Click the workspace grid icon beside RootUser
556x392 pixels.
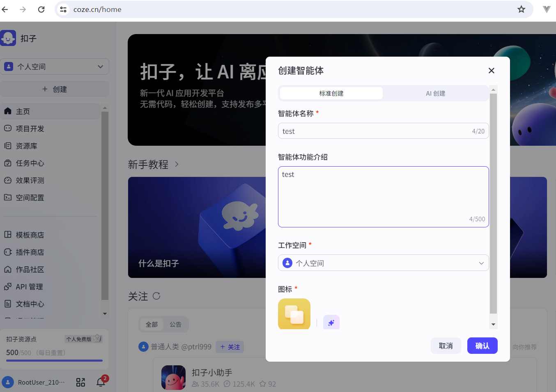80,382
